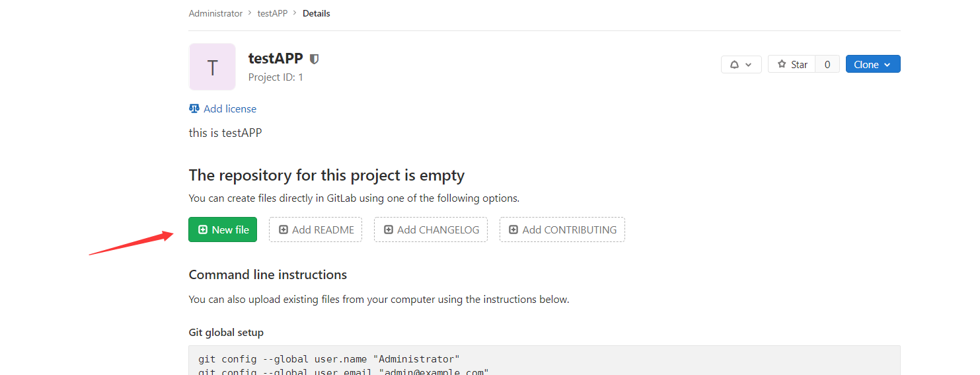Viewport: 980px width, 375px height.
Task: Click the Details breadcrumb item
Action: (x=317, y=13)
